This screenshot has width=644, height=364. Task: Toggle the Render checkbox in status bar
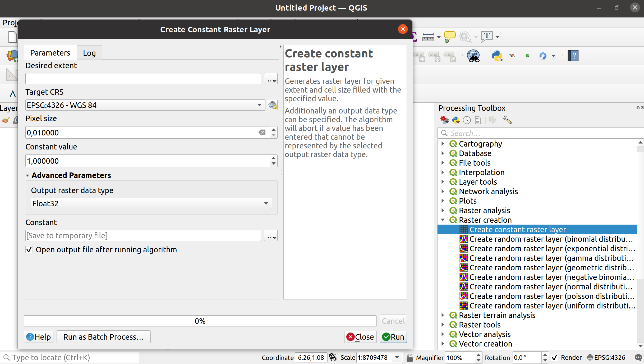click(x=554, y=358)
